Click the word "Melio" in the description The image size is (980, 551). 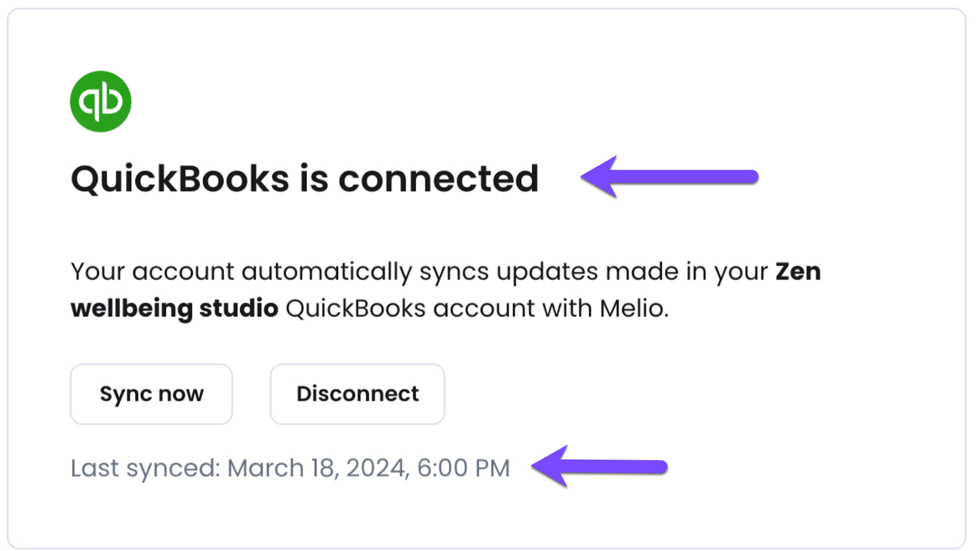[x=631, y=308]
